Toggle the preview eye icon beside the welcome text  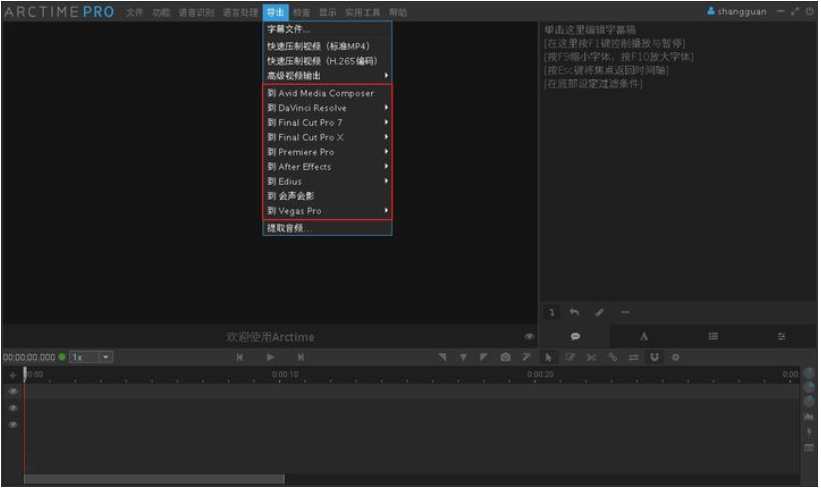pyautogui.click(x=529, y=337)
